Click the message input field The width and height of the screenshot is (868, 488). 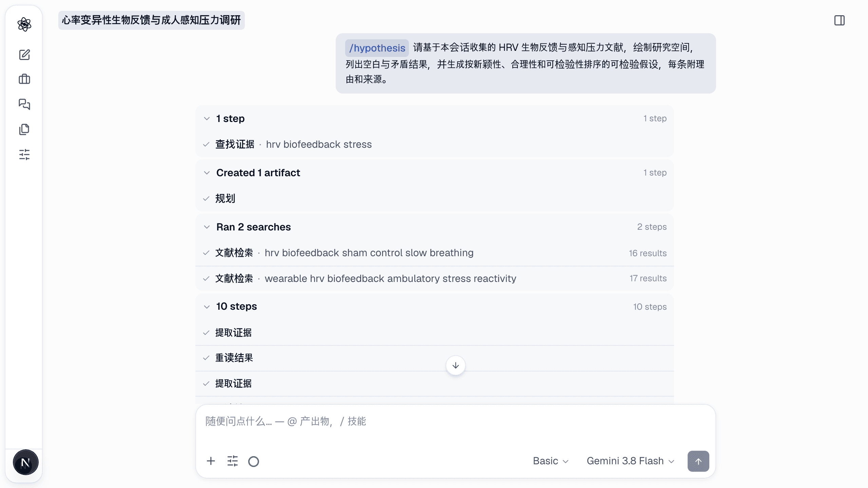[456, 421]
